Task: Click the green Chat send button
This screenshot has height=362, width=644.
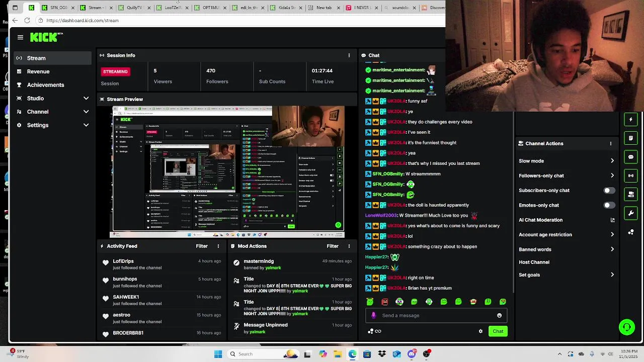Action: (x=498, y=331)
